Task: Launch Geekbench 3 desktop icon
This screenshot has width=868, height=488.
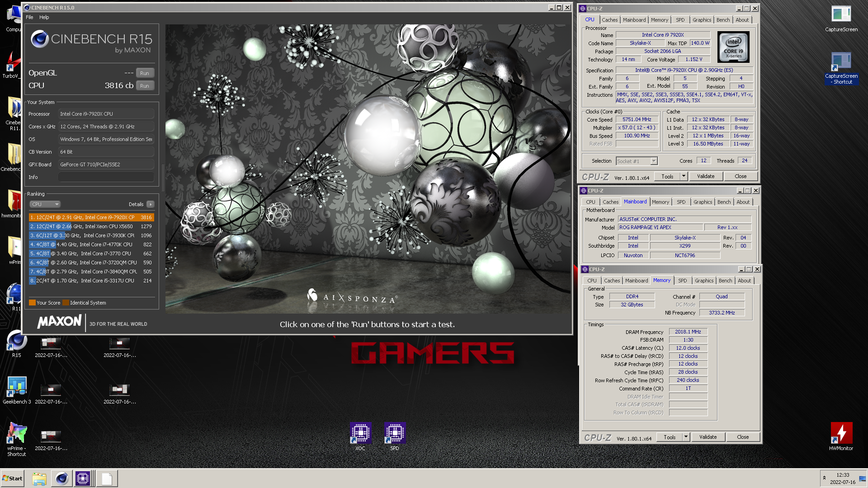Action: pos(17,390)
